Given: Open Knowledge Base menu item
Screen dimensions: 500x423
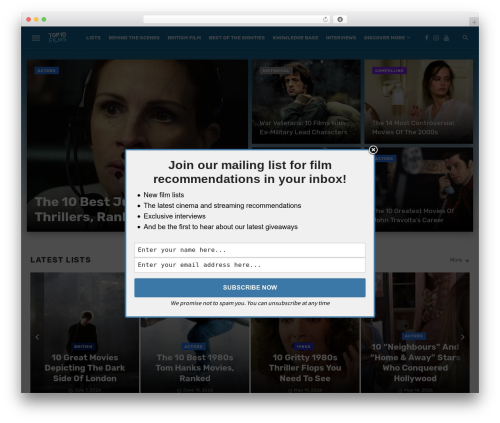Looking at the screenshot, I should [x=295, y=38].
